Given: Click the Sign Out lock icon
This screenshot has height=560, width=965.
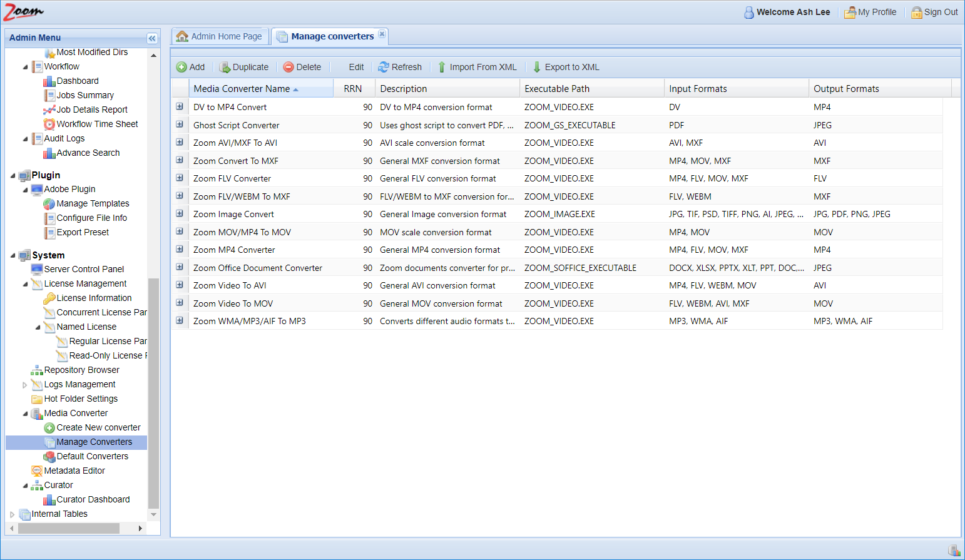Looking at the screenshot, I should click(x=917, y=13).
